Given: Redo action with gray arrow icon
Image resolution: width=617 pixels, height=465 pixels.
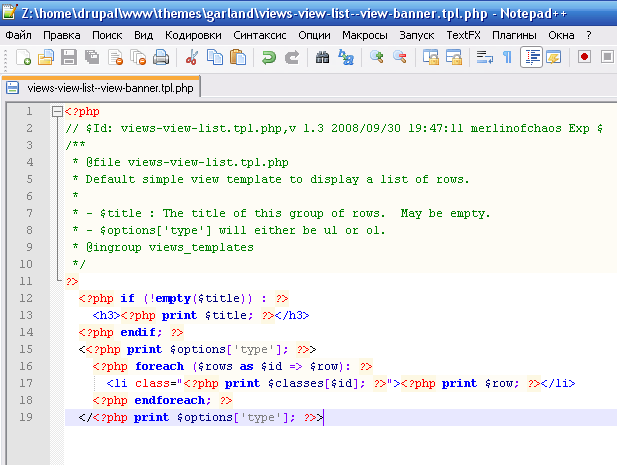Looking at the screenshot, I should (292, 57).
